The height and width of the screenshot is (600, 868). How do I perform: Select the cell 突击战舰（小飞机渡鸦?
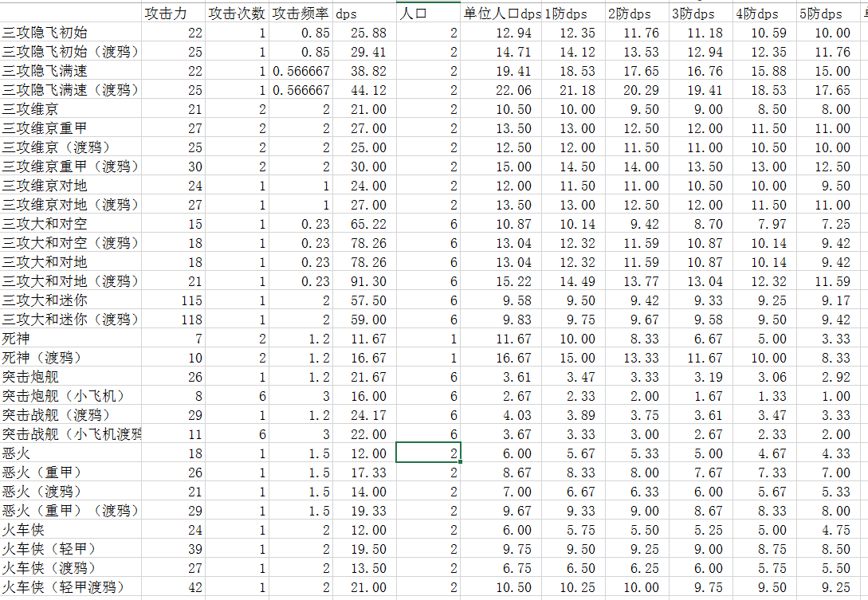coord(70,434)
